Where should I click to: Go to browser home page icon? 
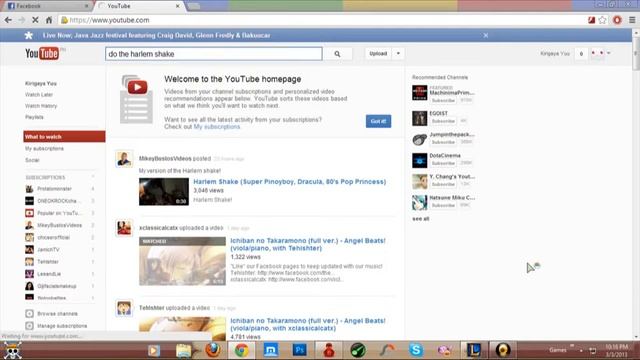tap(49, 20)
